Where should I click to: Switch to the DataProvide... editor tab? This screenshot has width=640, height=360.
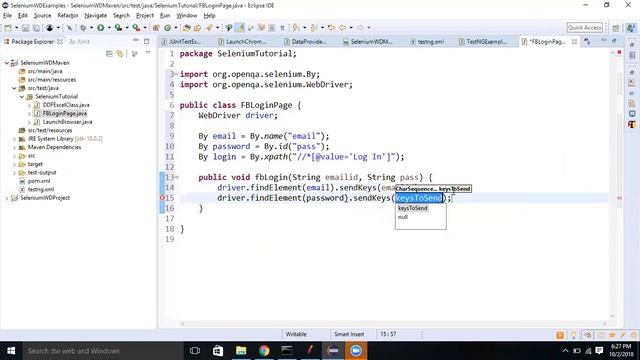click(x=309, y=42)
